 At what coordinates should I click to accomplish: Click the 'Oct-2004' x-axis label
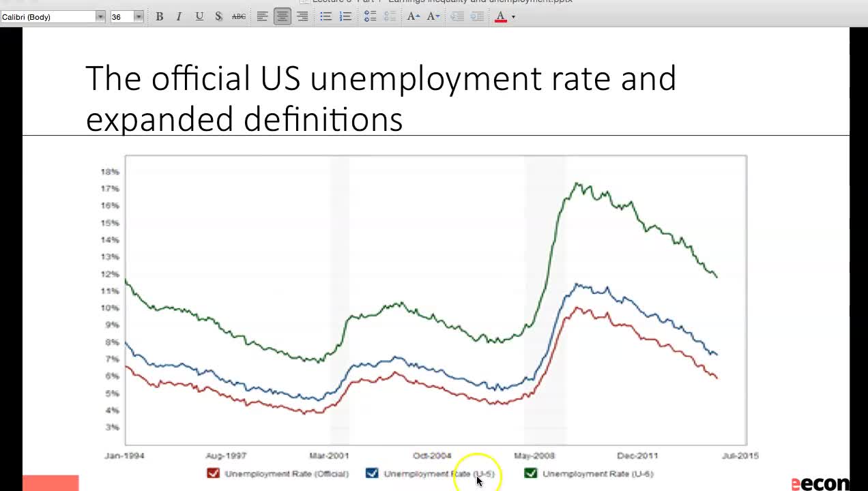coord(432,456)
